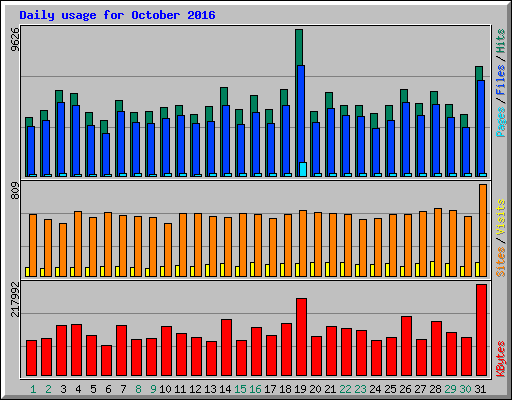Click day label 6 on the x-axis
Image resolution: width=512 pixels, height=400 pixels.
point(108,389)
